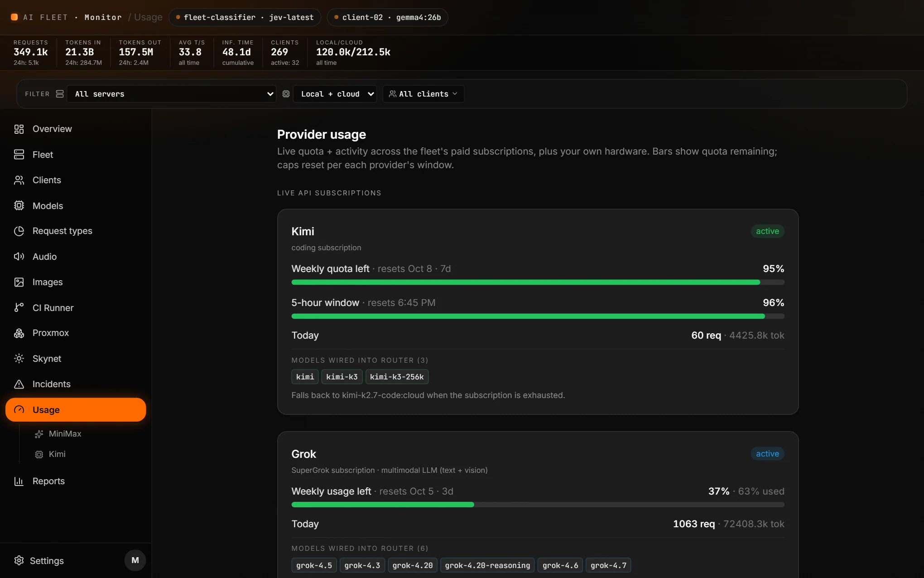Screen dimensions: 924x578
Task: Click the Grok card active status badge
Action: [x=767, y=454]
